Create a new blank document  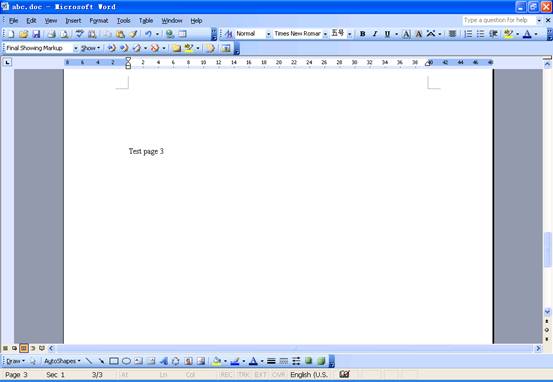(11, 34)
